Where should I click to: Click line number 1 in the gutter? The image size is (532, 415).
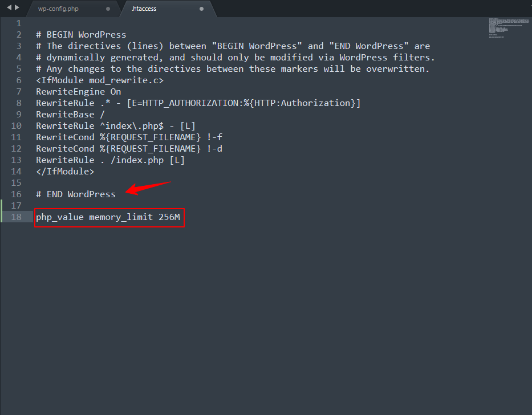tap(19, 23)
